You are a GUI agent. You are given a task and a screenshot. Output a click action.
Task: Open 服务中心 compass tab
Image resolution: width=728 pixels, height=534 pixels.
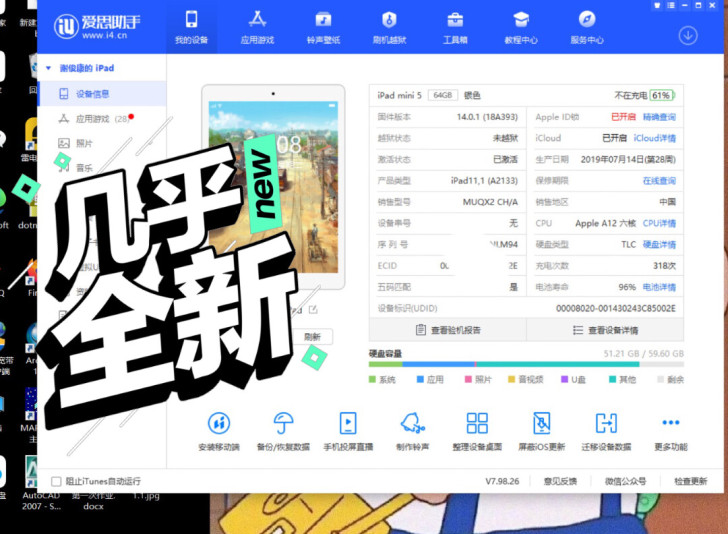pos(587,28)
